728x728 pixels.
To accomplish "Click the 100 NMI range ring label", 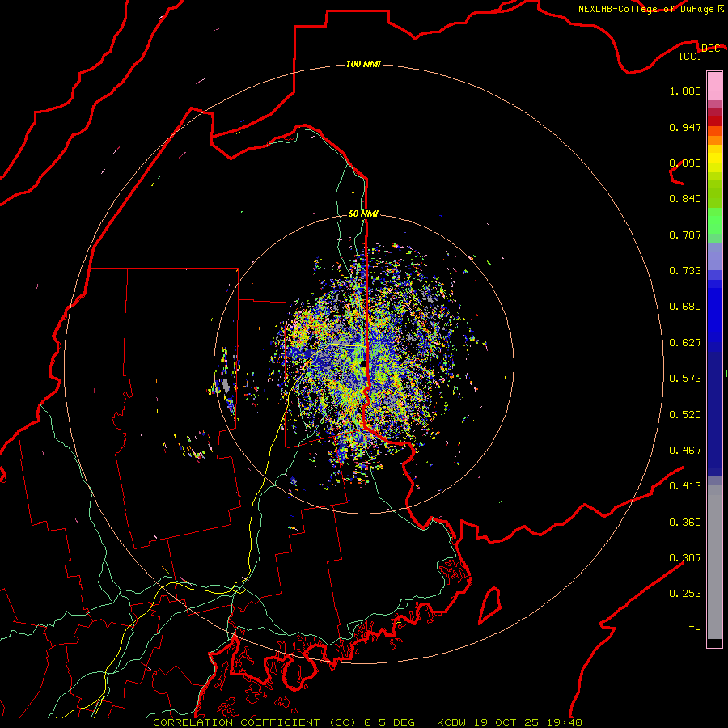I will [363, 64].
